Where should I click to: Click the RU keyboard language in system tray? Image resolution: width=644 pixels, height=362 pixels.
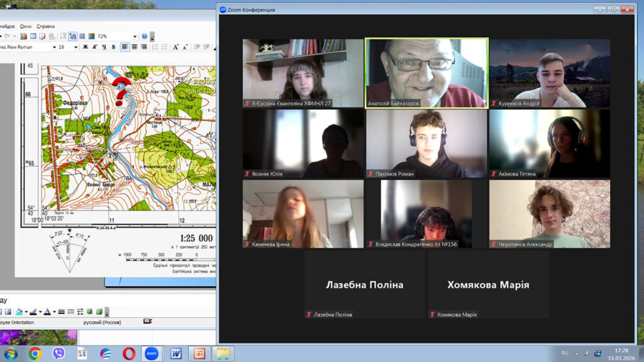(565, 354)
